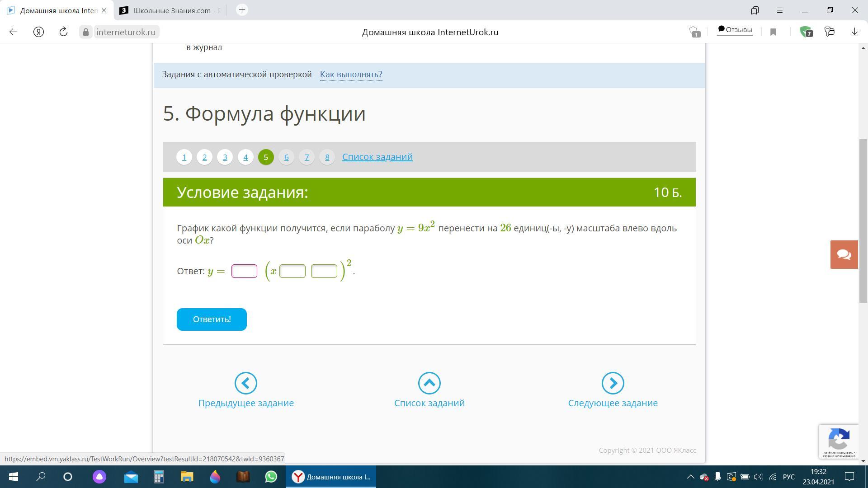Show hidden tray icons chevron
868x488 pixels.
coord(690,477)
